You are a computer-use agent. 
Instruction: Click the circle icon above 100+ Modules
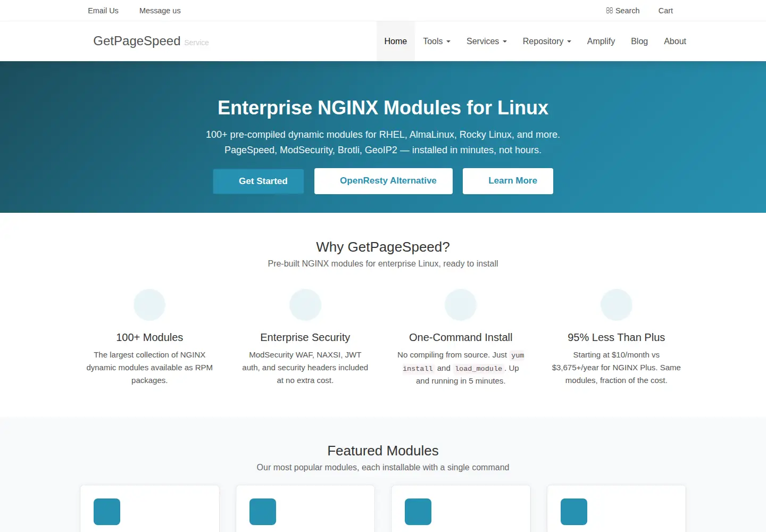[x=149, y=305]
